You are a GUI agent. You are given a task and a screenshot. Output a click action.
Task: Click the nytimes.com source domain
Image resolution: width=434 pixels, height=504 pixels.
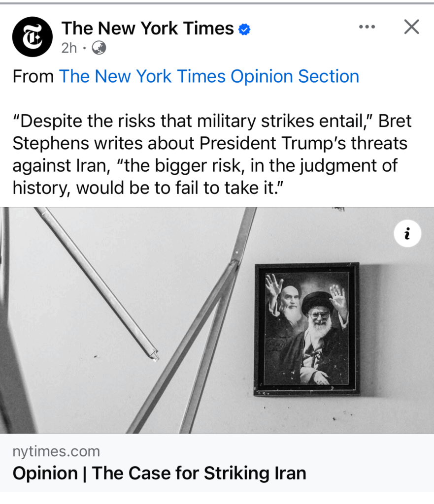click(56, 451)
